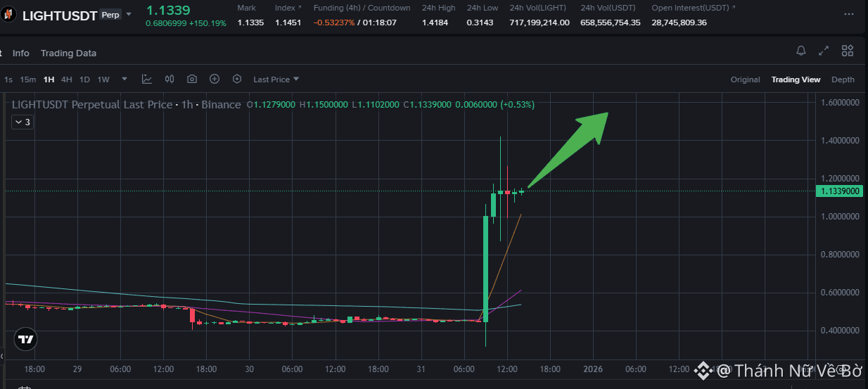Open the LIGHTUSDT pair selector dropdown arrow

129,14
